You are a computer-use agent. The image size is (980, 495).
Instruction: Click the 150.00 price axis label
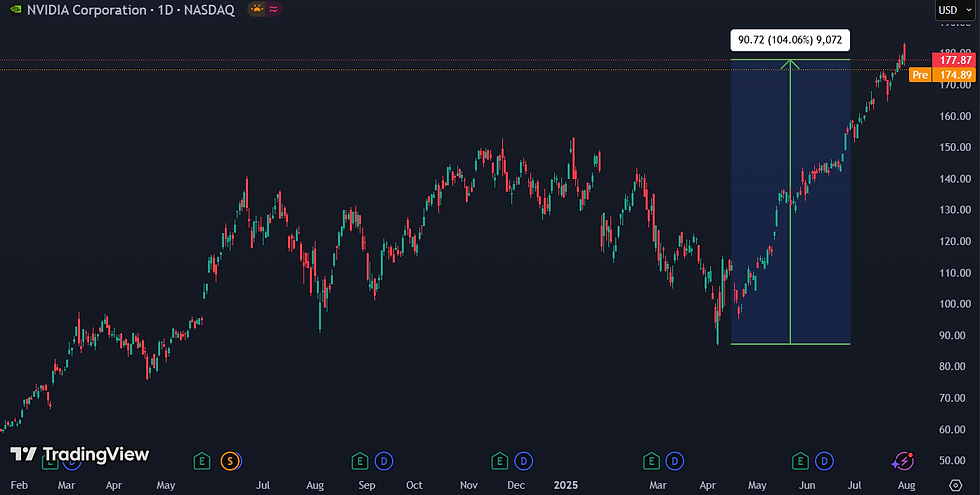[x=956, y=148]
